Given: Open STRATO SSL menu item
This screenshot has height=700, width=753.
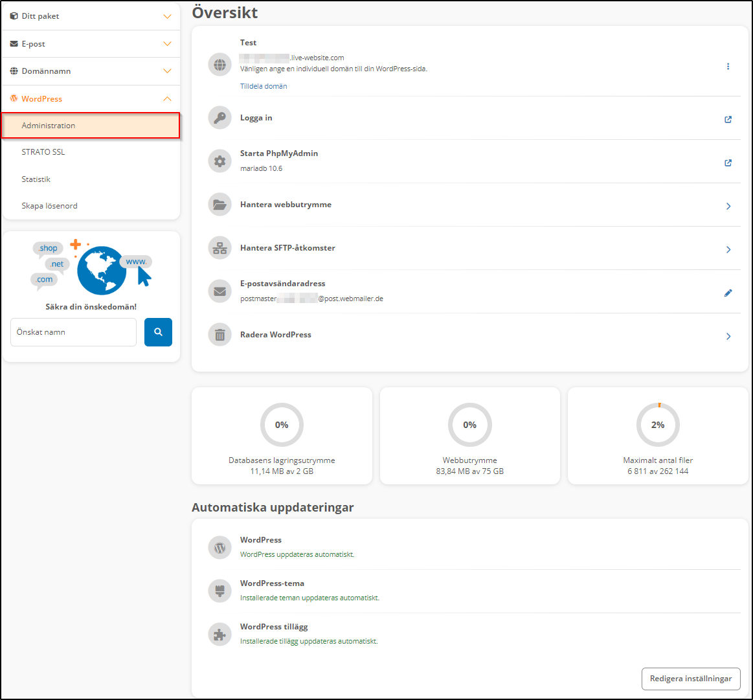Looking at the screenshot, I should [43, 152].
